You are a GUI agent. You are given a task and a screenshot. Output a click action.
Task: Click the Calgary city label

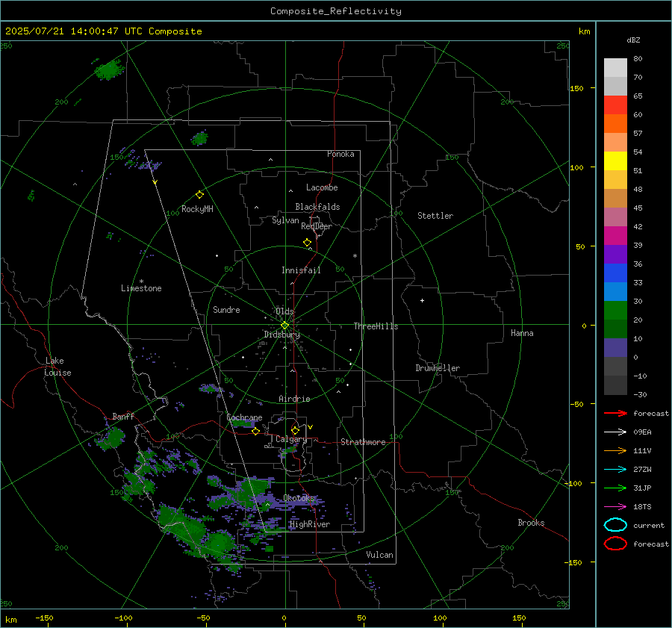coord(291,439)
